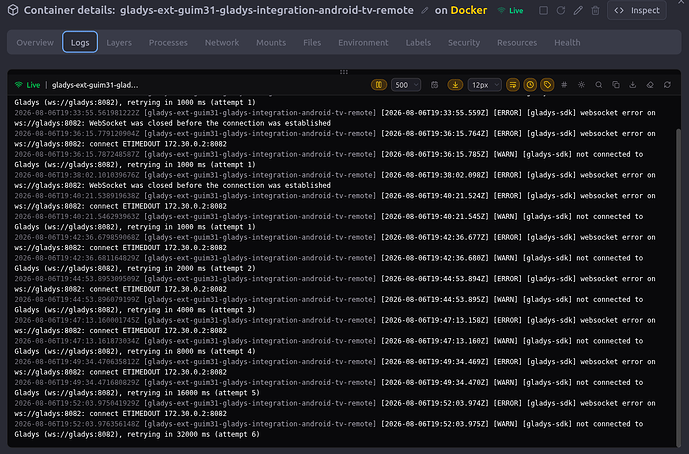Rename container with small pencil next to name

tap(424, 11)
